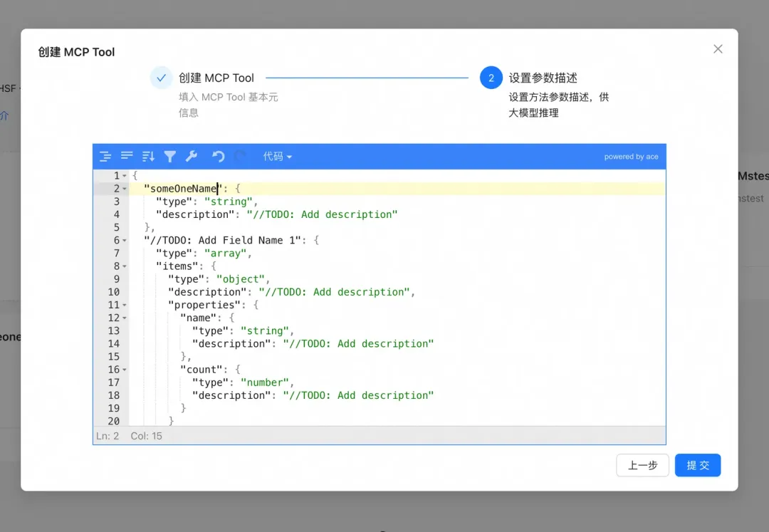This screenshot has width=769, height=532.
Task: Click the format JSON icon
Action: click(x=105, y=156)
